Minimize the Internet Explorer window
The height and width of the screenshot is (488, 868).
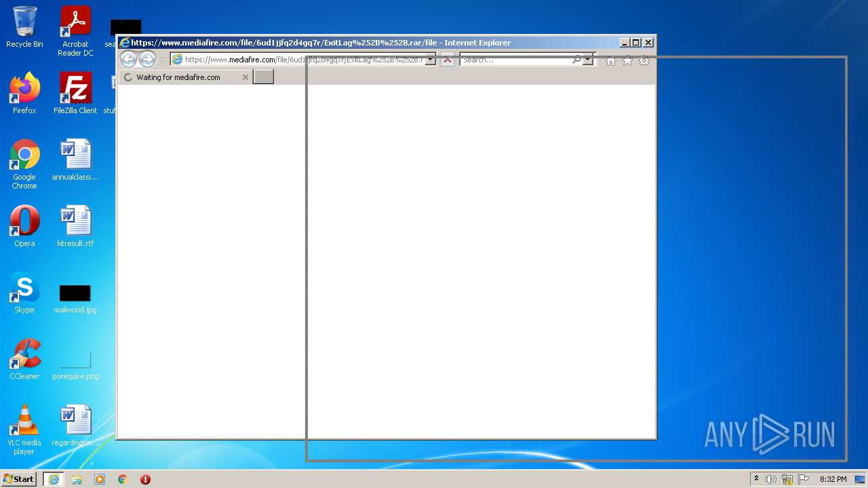click(625, 42)
